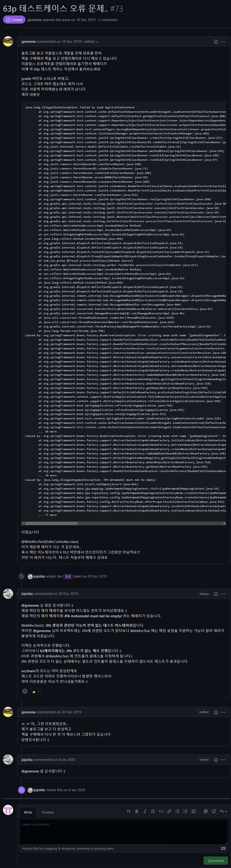This screenshot has height=868, width=231.
Task: Click the Owner badge on 20 Dec comment
Action: [204, 594]
